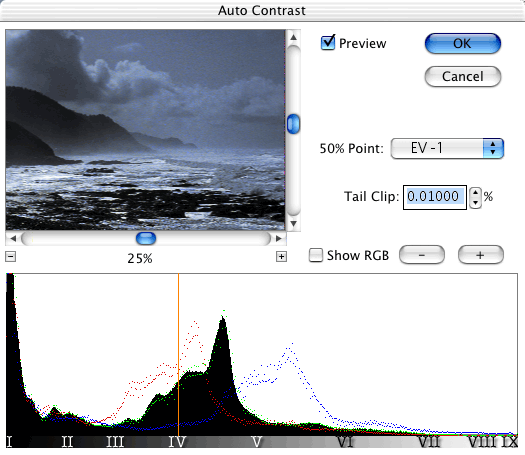The image size is (525, 455).
Task: Click the vertical preview scrollbar thumb
Action: click(x=294, y=124)
